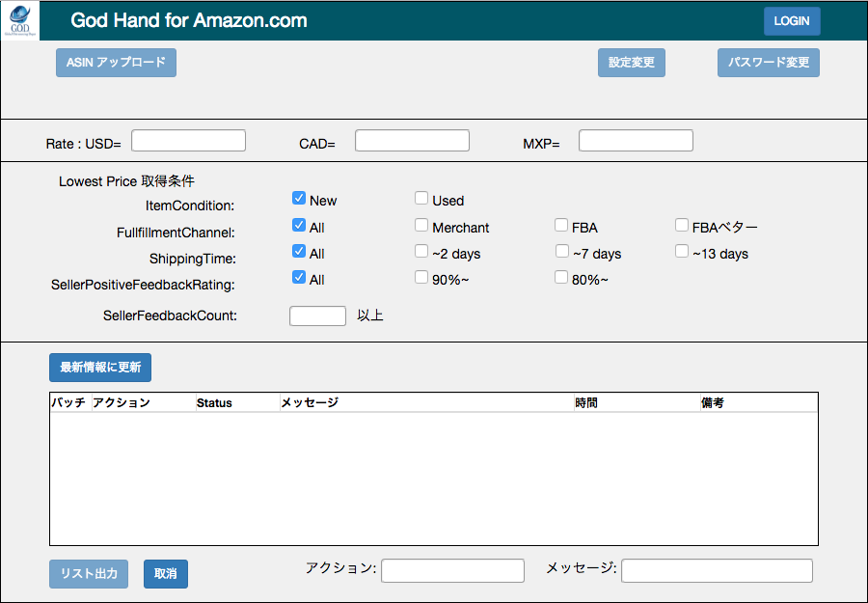Uncheck All for FullfillmentChannel
This screenshot has height=603, width=868.
(299, 225)
